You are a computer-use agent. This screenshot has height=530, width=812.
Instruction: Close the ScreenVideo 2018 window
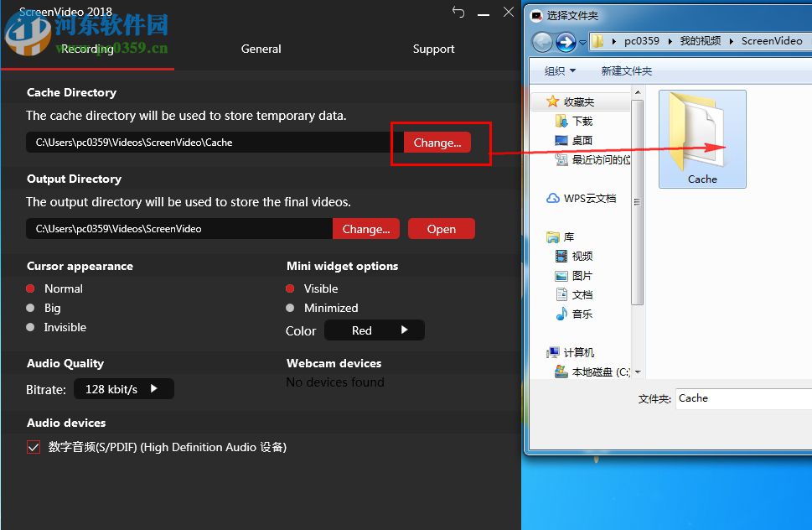tap(509, 12)
